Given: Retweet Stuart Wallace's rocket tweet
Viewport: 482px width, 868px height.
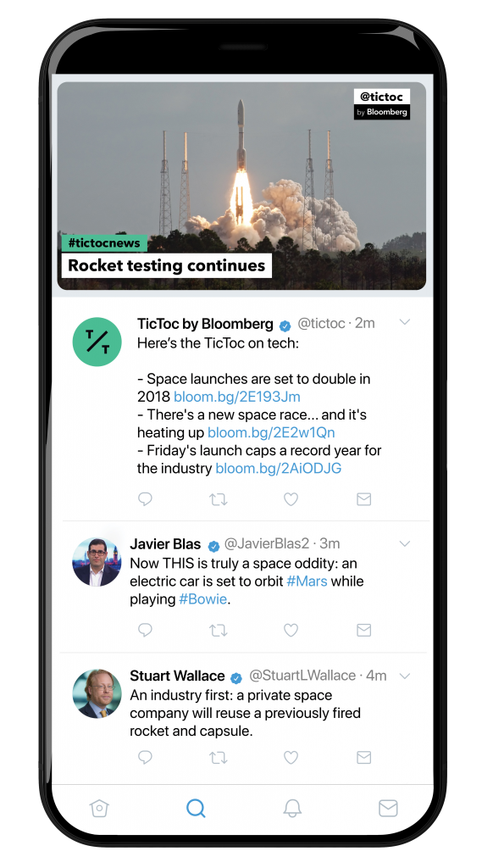Looking at the screenshot, I should point(218,757).
